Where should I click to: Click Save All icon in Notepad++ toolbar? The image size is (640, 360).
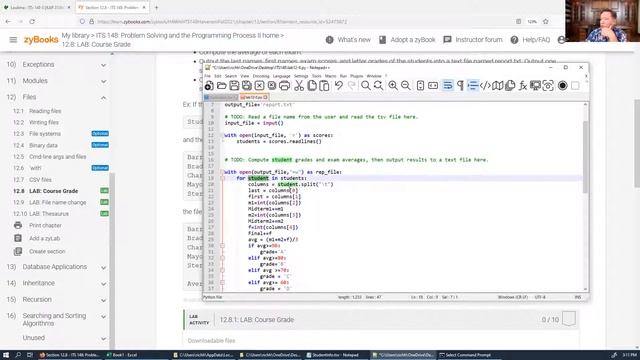pos(247,85)
